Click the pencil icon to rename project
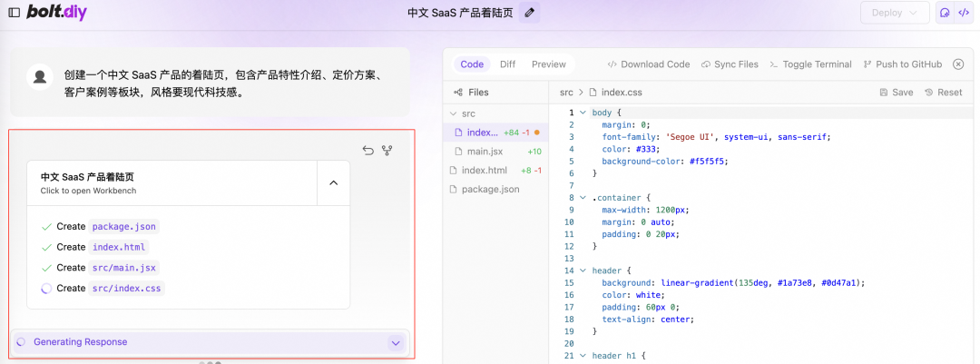Screen dimensions: 980x364 [x=531, y=13]
